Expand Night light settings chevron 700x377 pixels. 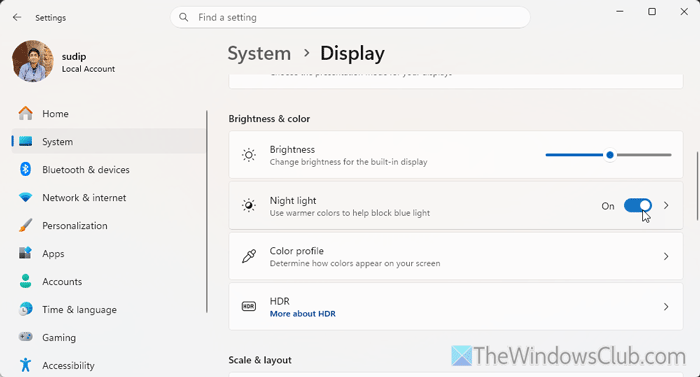666,205
